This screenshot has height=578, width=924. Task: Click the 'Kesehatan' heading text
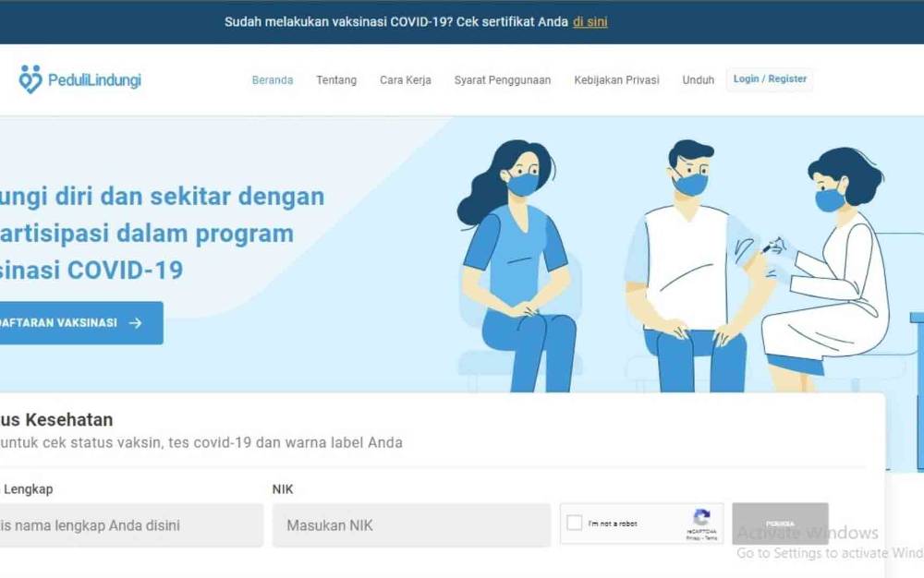point(69,420)
